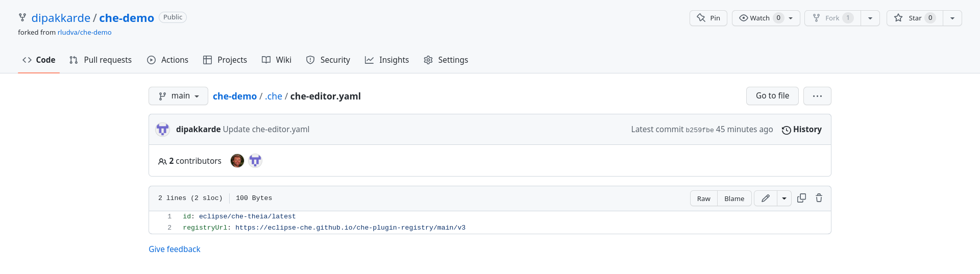Delete this file using trash icon
The height and width of the screenshot is (274, 980).
pos(819,198)
